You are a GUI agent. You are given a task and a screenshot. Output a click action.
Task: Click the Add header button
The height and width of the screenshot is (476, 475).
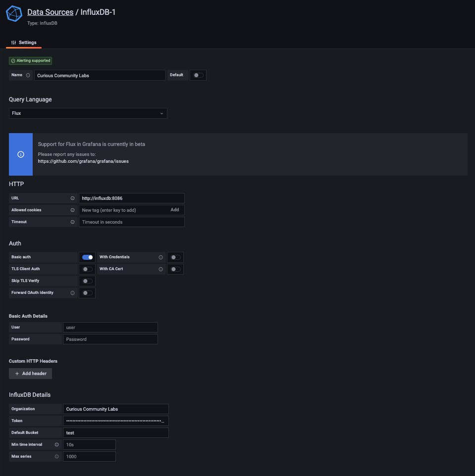[x=31, y=374]
